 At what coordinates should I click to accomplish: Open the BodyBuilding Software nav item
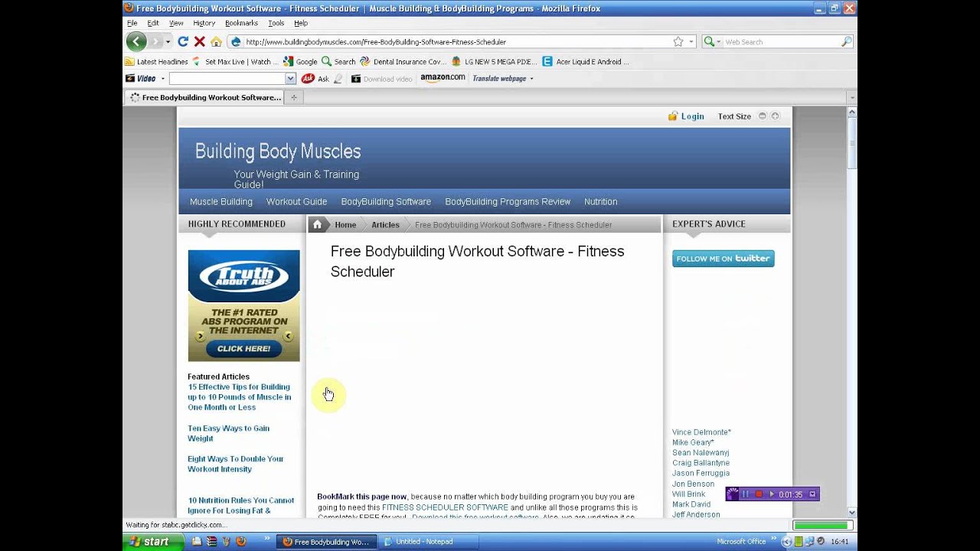(386, 201)
